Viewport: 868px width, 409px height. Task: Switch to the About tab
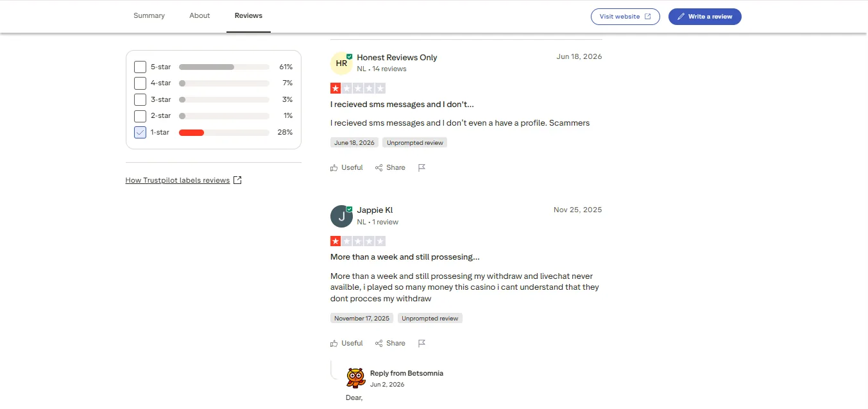coord(200,16)
